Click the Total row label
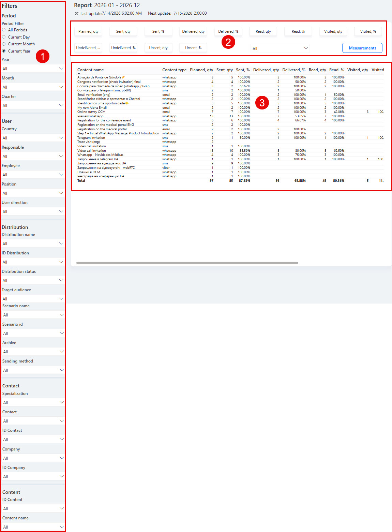This screenshot has height=532, width=392. [81, 181]
